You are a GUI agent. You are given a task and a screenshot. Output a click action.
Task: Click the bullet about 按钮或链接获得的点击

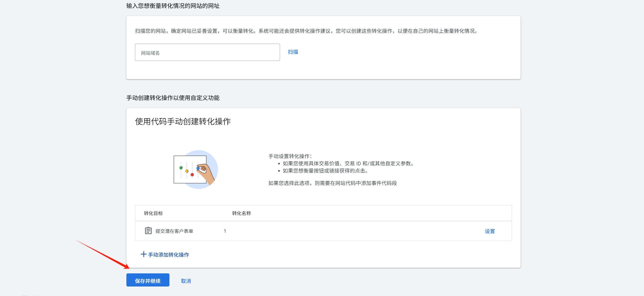click(x=325, y=171)
